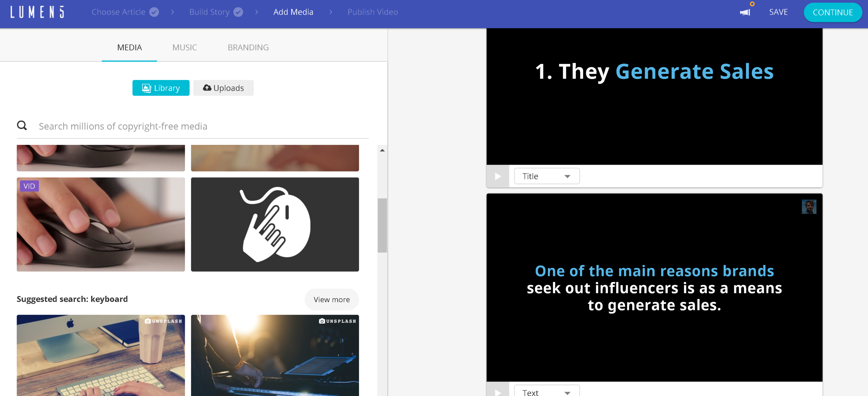Select the dark laptop Unsplash photo
Image resolution: width=868 pixels, height=396 pixels.
click(x=275, y=355)
